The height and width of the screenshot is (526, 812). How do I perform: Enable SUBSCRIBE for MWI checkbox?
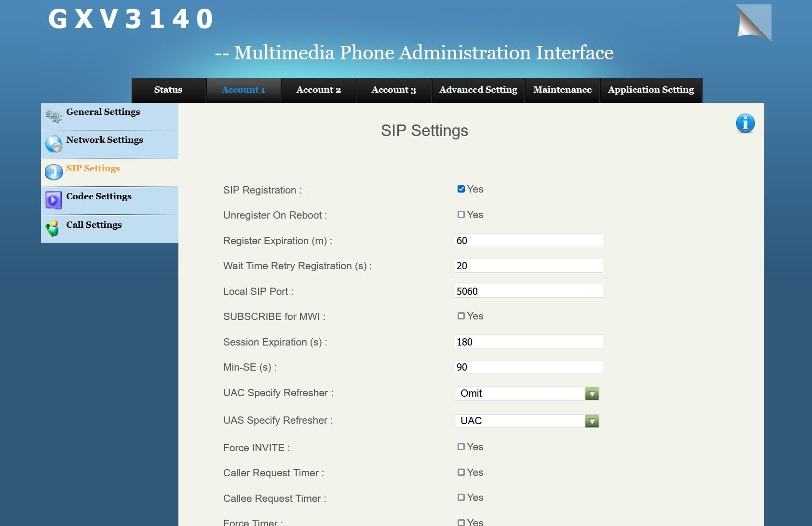coord(461,316)
